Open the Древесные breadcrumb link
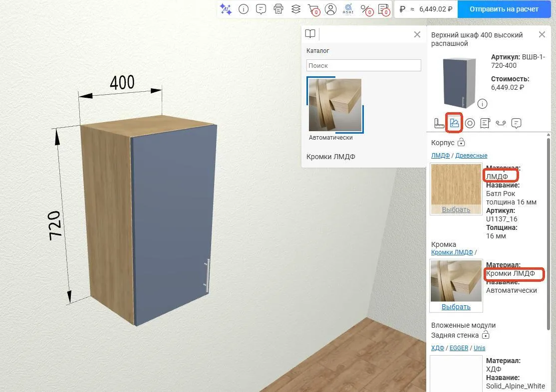 tap(471, 155)
